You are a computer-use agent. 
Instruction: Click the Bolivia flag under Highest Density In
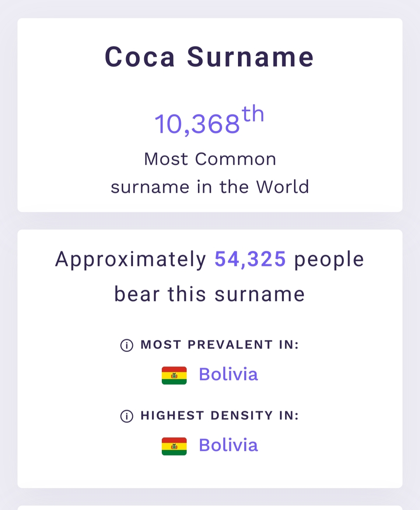[x=174, y=446]
